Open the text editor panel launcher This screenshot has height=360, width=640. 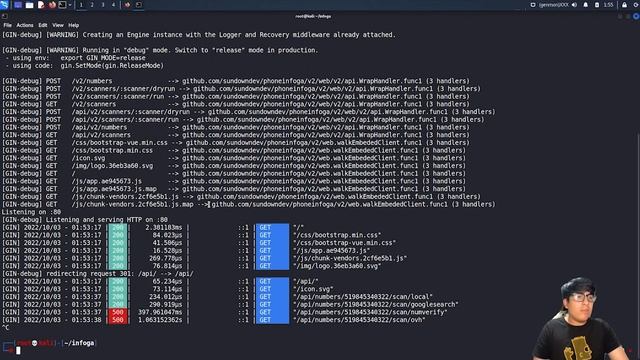pyautogui.click(x=41, y=5)
